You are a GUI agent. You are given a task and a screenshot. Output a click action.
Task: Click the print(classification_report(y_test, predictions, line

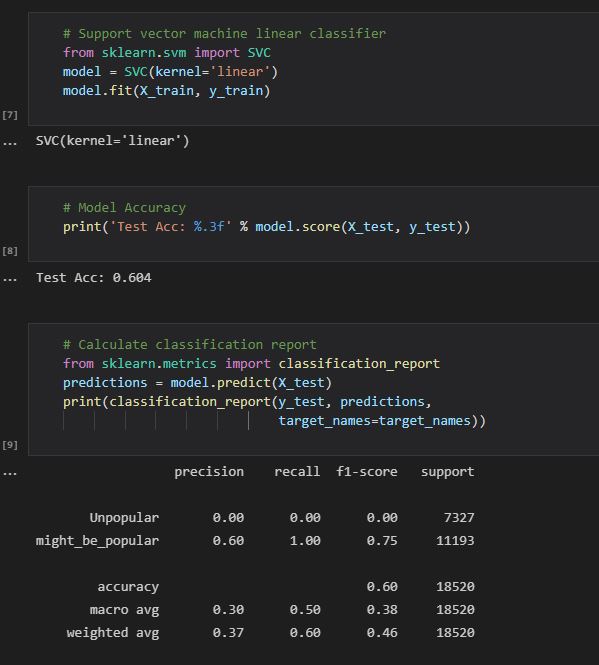coord(247,402)
